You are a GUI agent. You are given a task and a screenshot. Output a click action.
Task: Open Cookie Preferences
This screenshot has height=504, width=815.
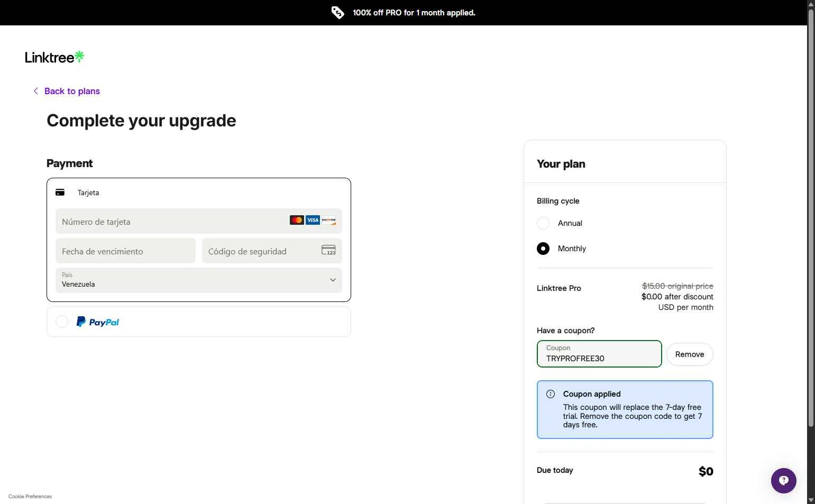pos(30,497)
